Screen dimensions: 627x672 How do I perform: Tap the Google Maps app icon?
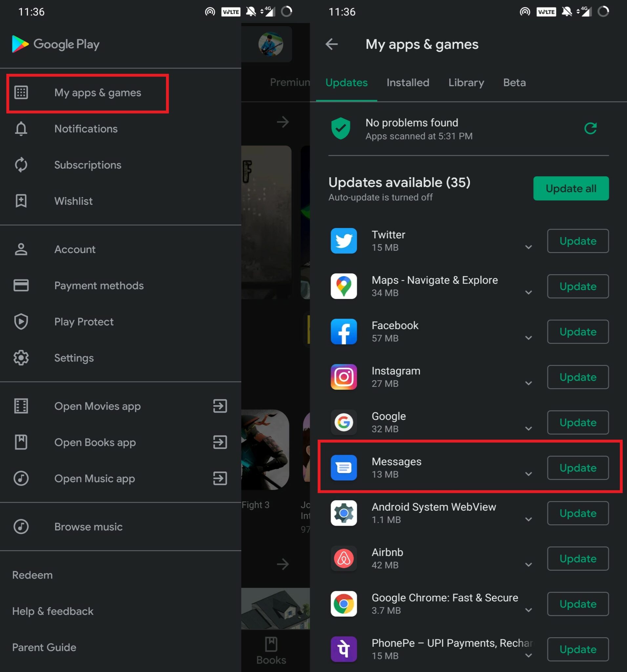point(344,286)
